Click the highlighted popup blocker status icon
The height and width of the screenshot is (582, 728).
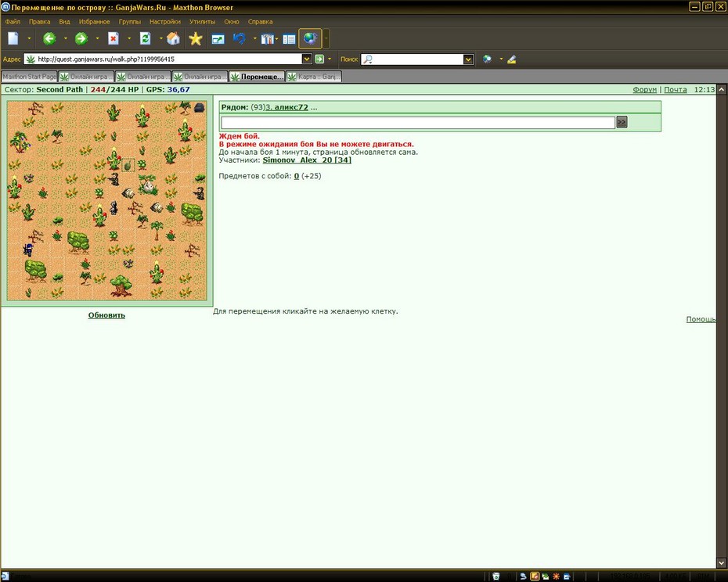click(535, 577)
